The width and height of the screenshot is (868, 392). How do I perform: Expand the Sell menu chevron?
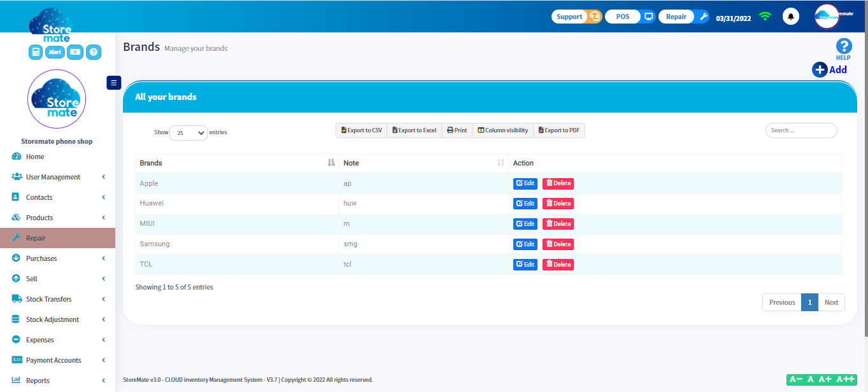click(103, 279)
